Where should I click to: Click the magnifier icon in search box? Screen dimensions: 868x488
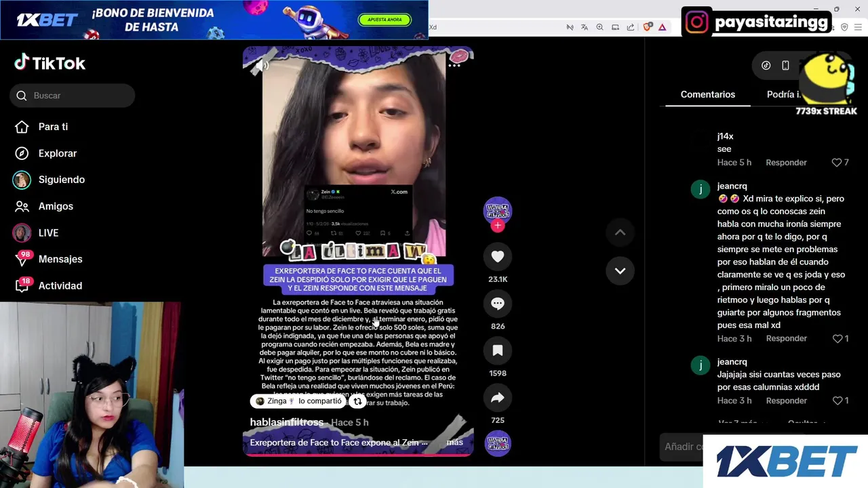coord(22,96)
